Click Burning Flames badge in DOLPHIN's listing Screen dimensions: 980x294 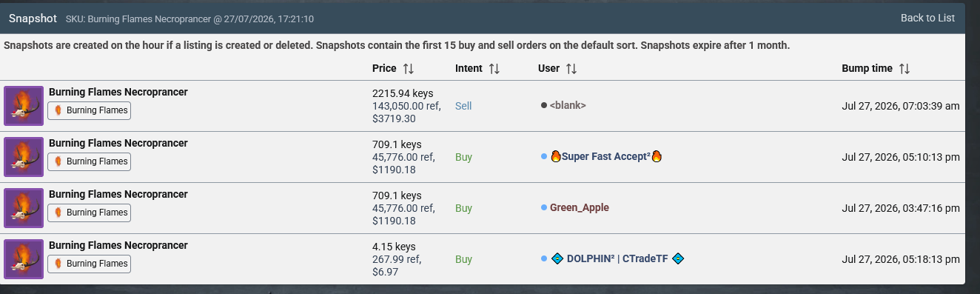pyautogui.click(x=90, y=263)
